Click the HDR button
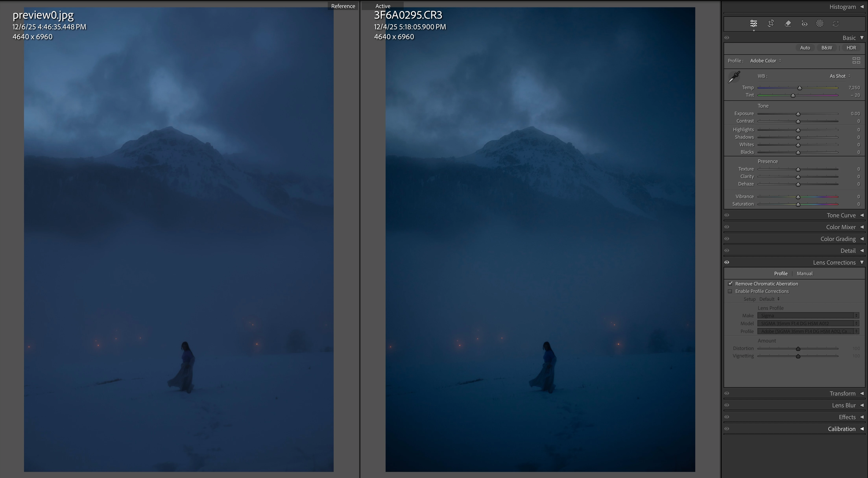Viewport: 868px width, 478px height. coord(851,48)
